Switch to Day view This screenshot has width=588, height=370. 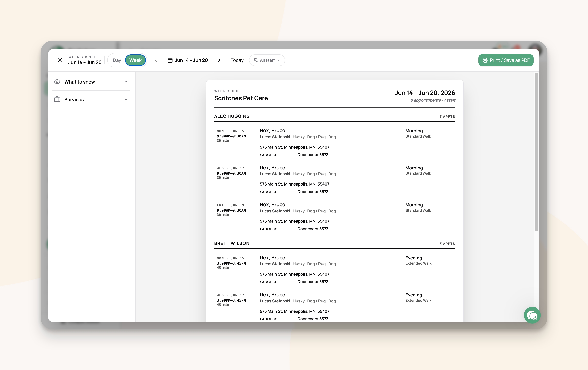[x=117, y=60]
